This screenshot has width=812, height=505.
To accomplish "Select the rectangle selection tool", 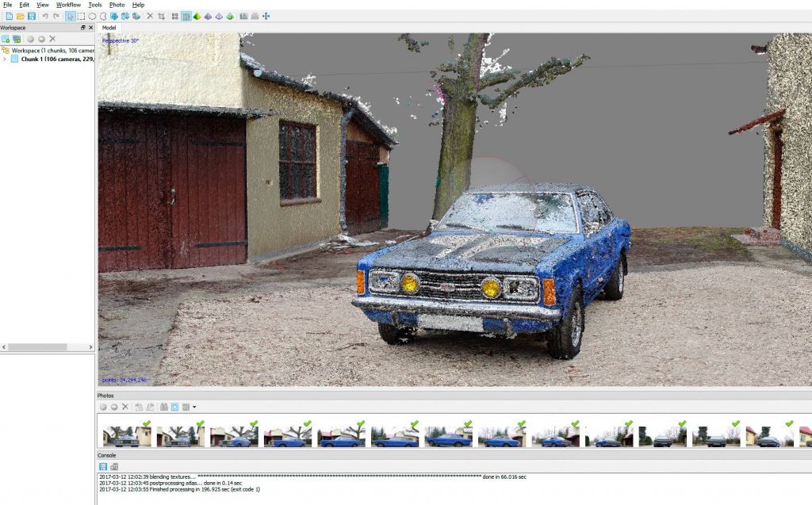I will click(x=82, y=16).
